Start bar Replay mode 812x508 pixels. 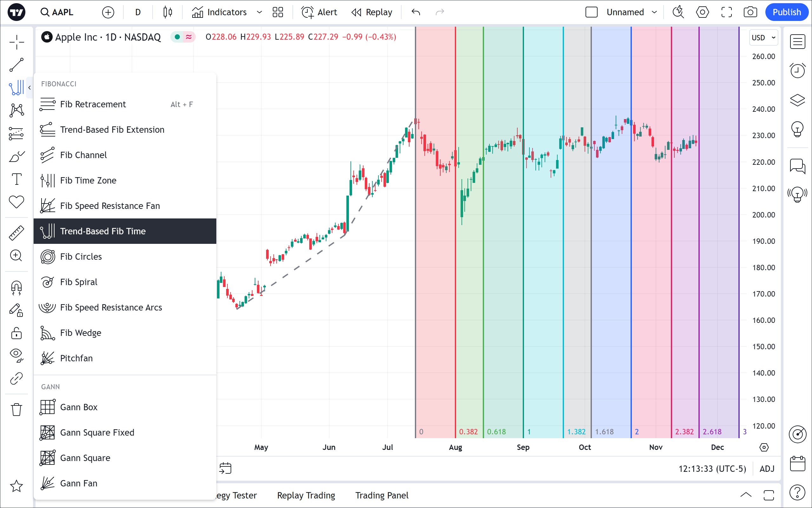pos(372,12)
